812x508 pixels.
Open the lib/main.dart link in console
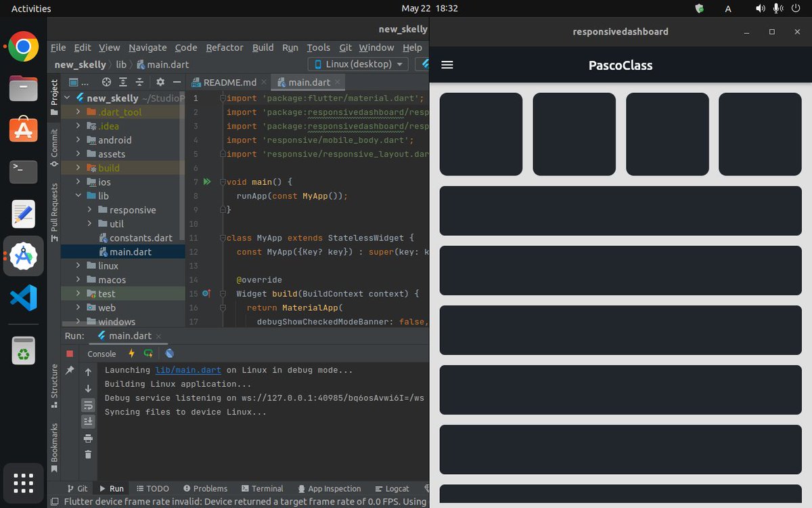tap(188, 371)
